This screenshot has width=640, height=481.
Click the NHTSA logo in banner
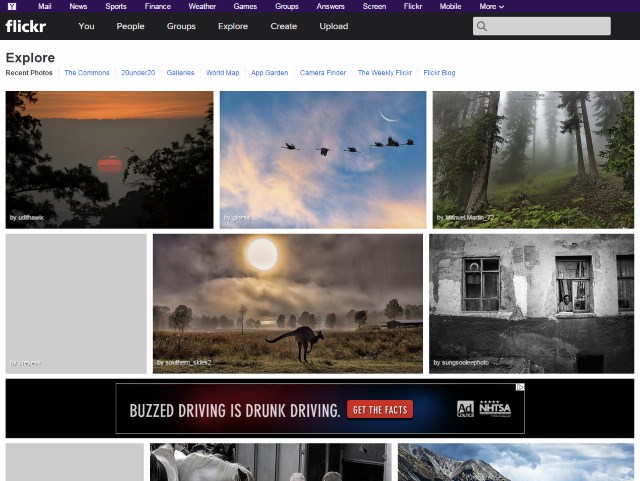[x=495, y=408]
